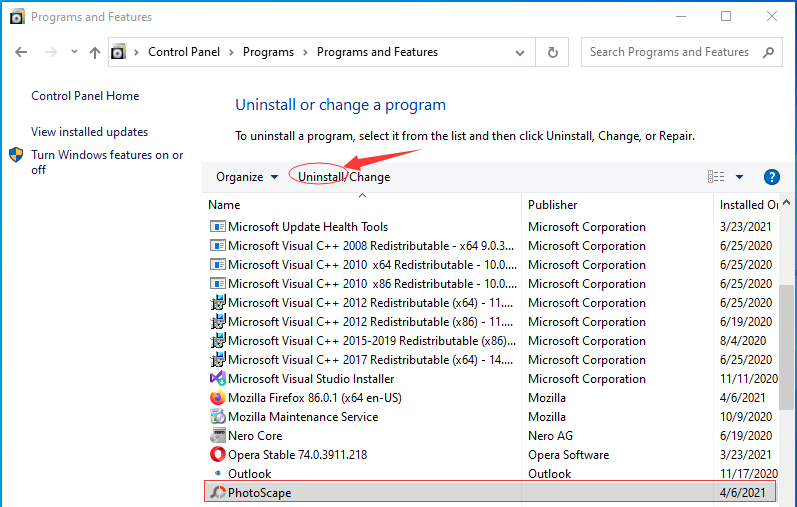797x507 pixels.
Task: Click the Visual C++ 2012 (x64) installer icon
Action: click(218, 303)
